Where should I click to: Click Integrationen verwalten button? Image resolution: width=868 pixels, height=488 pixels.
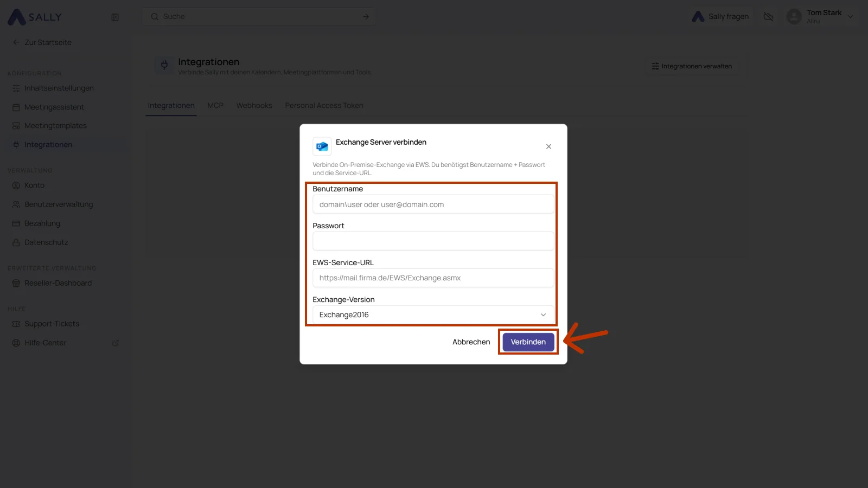click(x=692, y=66)
